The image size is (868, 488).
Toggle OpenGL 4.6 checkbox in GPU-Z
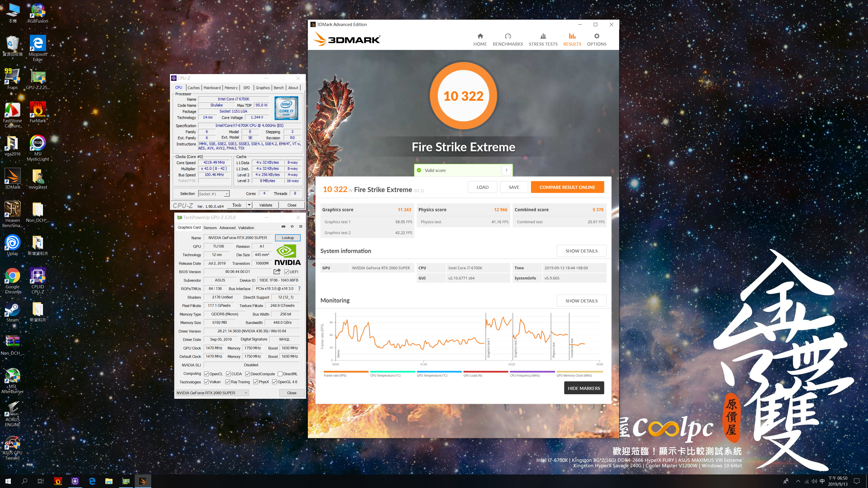tap(274, 382)
